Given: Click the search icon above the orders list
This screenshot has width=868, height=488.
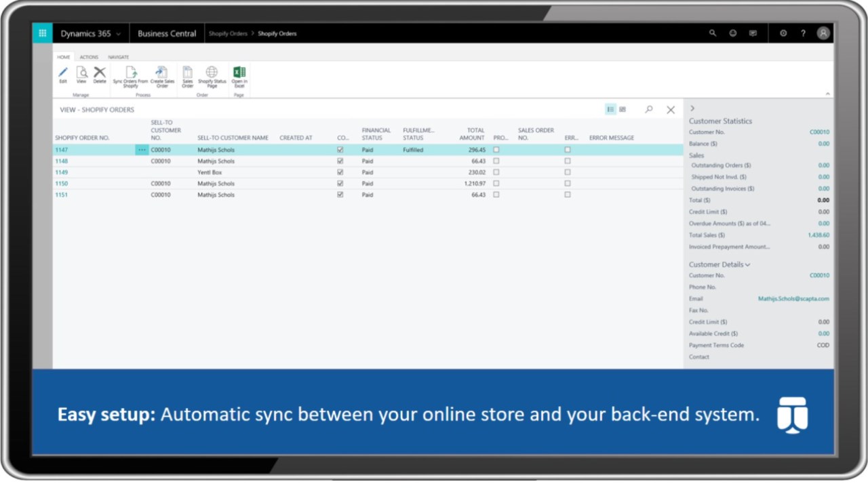Looking at the screenshot, I should click(649, 109).
